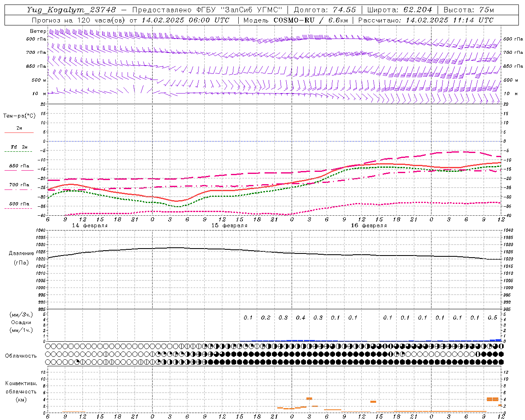The image size is (525, 420).
Task: Click the Td 2м legend entry
Action: (x=19, y=148)
